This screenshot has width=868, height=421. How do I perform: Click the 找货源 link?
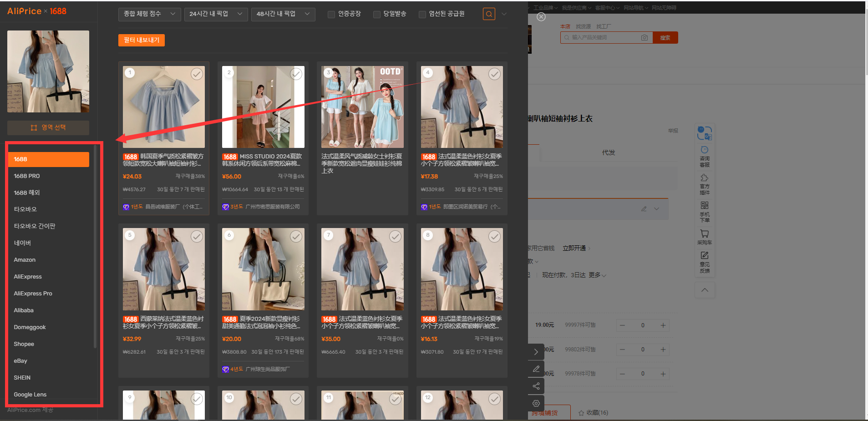tap(583, 26)
